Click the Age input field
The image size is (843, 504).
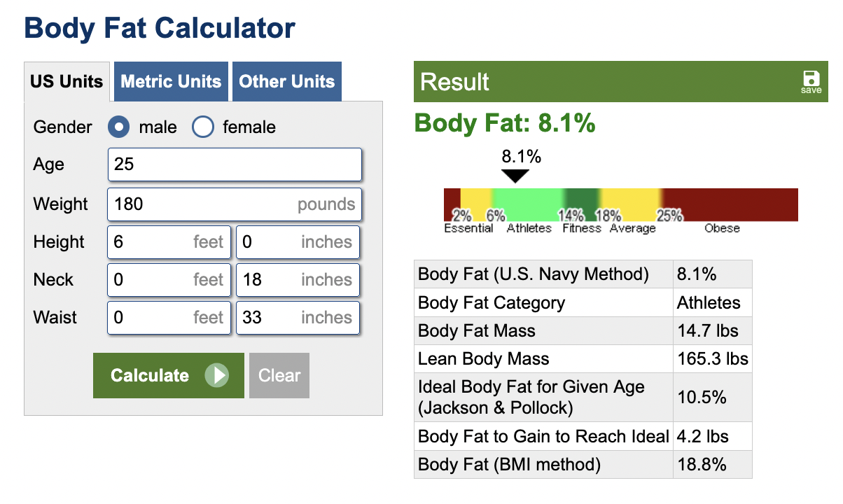[235, 164]
